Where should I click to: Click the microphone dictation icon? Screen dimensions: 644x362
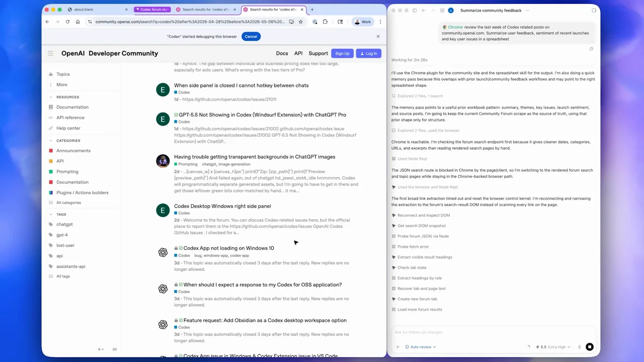(x=579, y=347)
